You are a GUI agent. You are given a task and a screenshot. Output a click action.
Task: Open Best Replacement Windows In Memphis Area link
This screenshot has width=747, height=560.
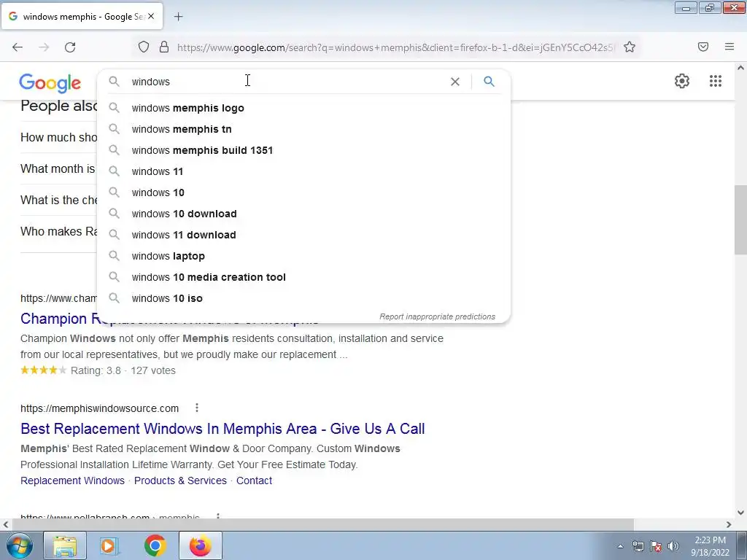222,429
